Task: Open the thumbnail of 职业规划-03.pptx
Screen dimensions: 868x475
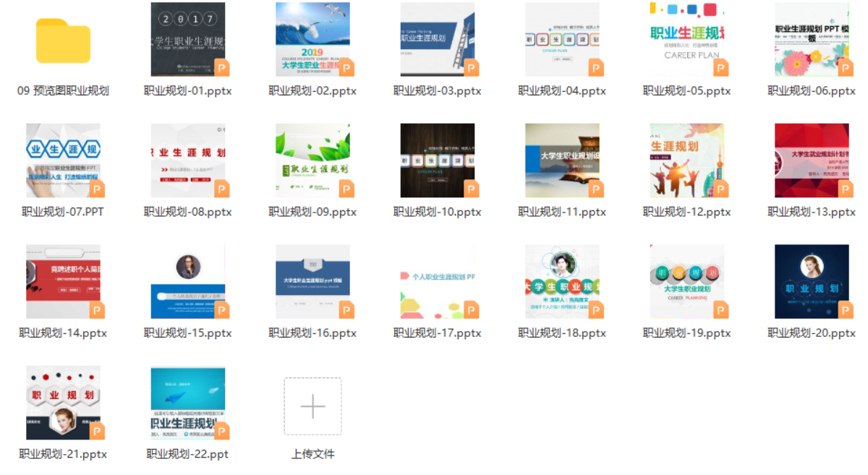Action: [438, 39]
